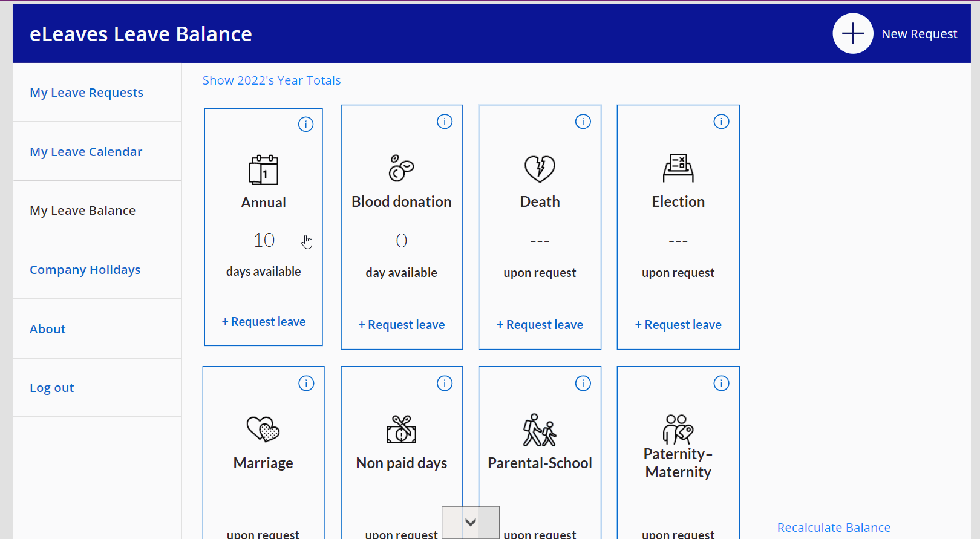Click 'days available' text on Annual card
Image resolution: width=980 pixels, height=539 pixels.
(264, 272)
